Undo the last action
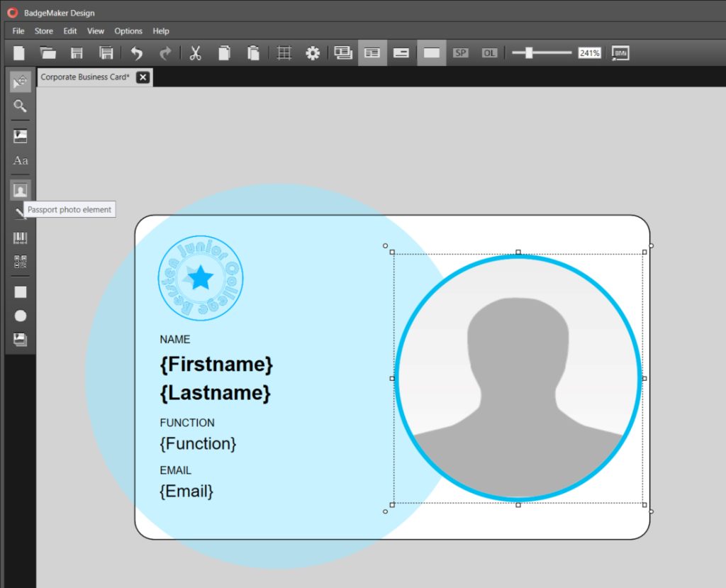 pos(135,52)
